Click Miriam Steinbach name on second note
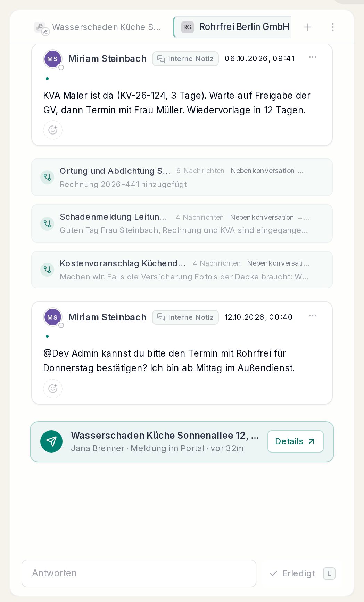The width and height of the screenshot is (364, 602). pyautogui.click(x=107, y=317)
